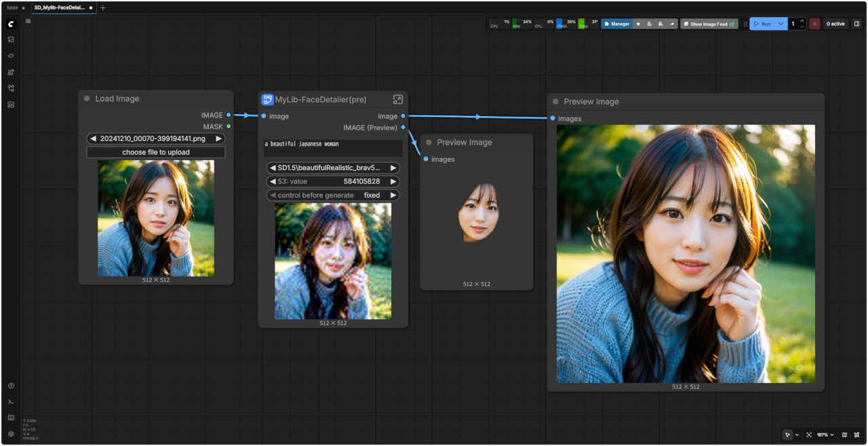Toggle the Show Image Feed button

coord(709,24)
